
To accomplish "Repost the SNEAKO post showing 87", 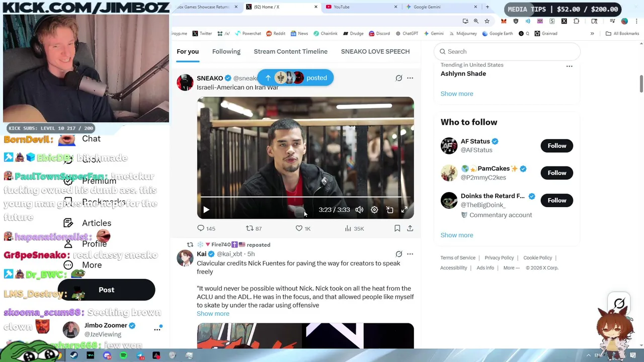I will tap(254, 228).
